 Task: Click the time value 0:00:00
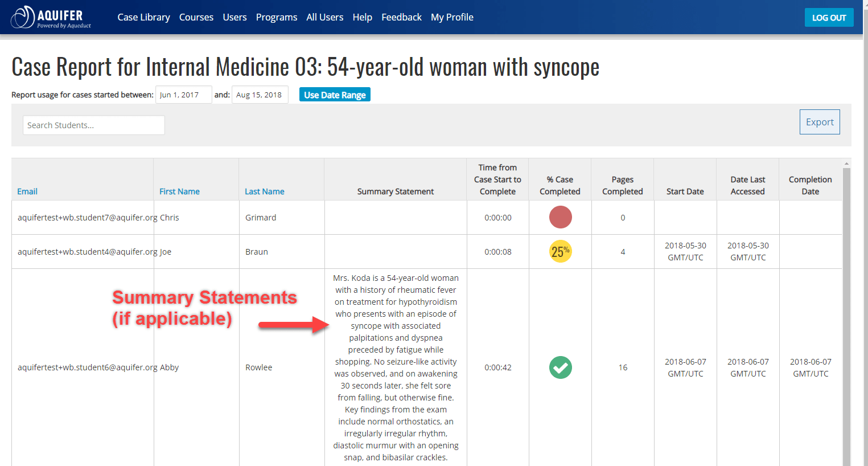[498, 218]
